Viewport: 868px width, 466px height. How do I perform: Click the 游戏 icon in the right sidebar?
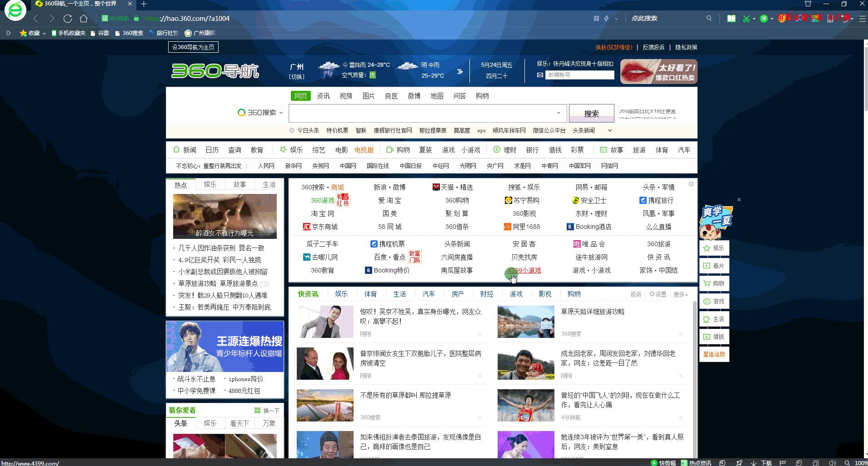[x=713, y=301]
